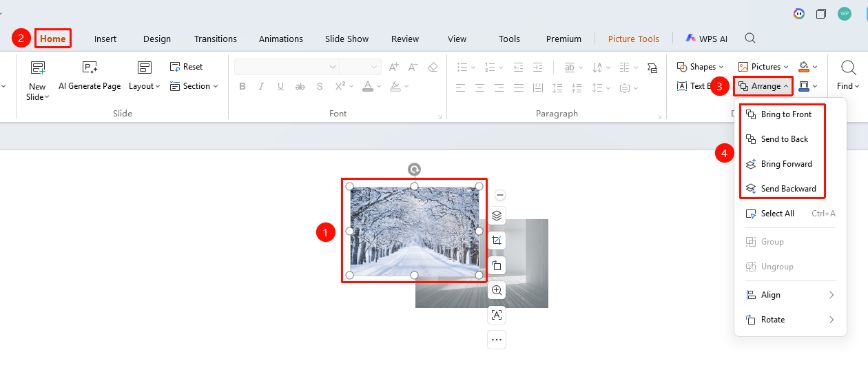The image size is (868, 370).
Task: Click the WPS AI button
Action: (x=707, y=39)
